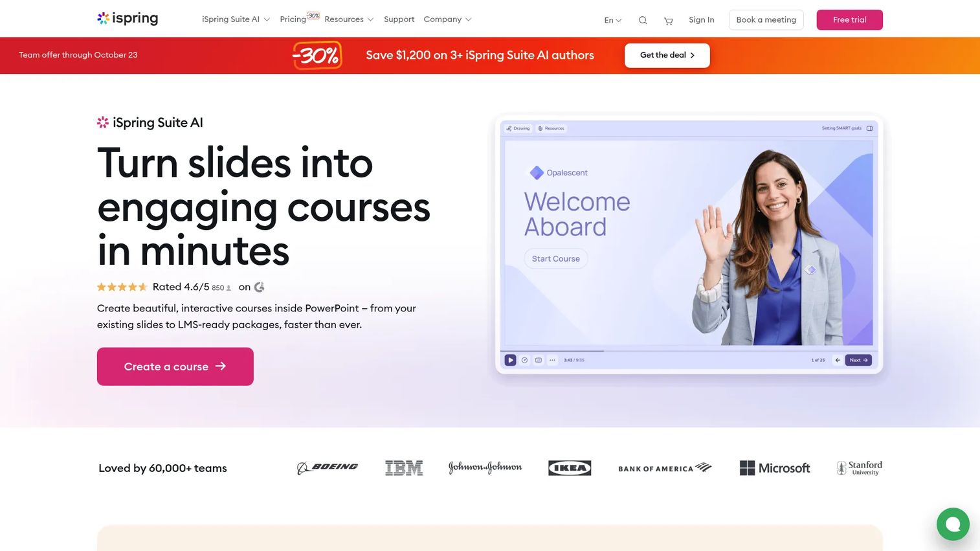The height and width of the screenshot is (551, 980).
Task: Click the green chat bubble widget
Action: point(953,524)
